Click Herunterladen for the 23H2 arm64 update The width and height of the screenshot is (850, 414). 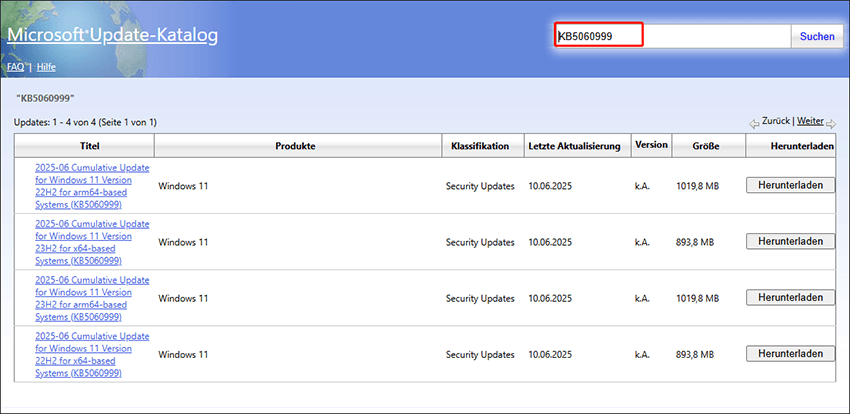pyautogui.click(x=790, y=297)
